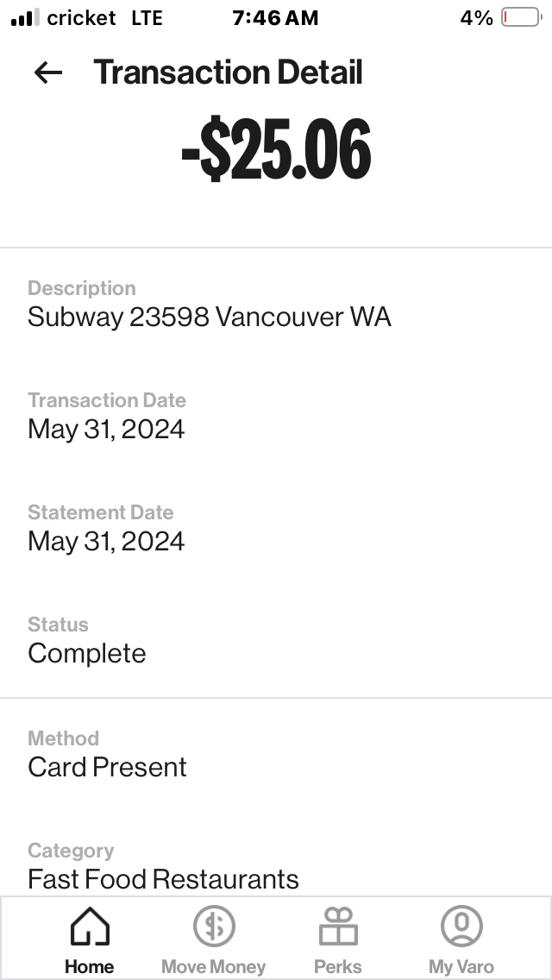Tap the Complete status value

[x=87, y=654]
